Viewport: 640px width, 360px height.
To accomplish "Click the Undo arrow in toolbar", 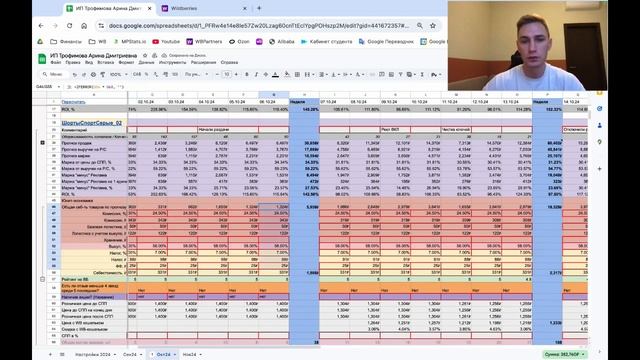I will (x=74, y=75).
